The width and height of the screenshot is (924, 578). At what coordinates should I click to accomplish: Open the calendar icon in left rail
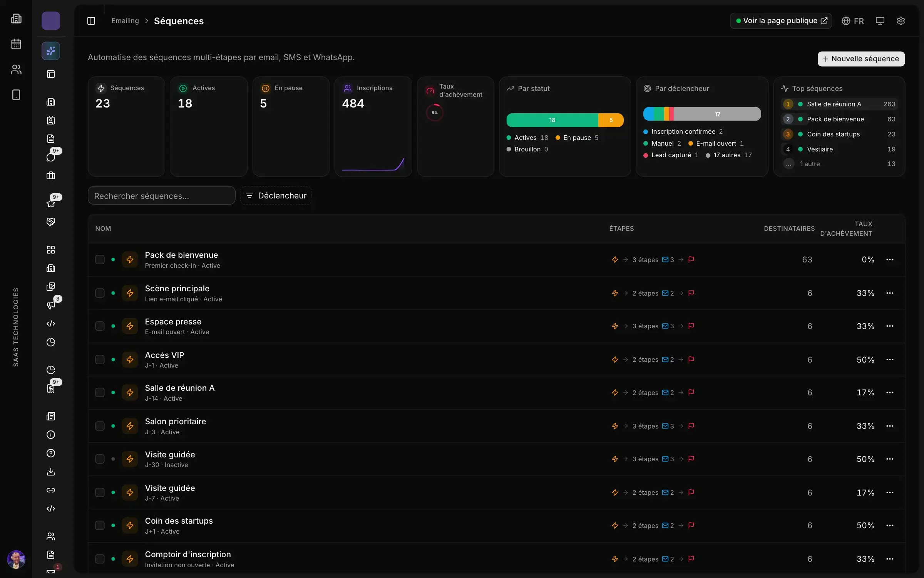[x=16, y=44]
